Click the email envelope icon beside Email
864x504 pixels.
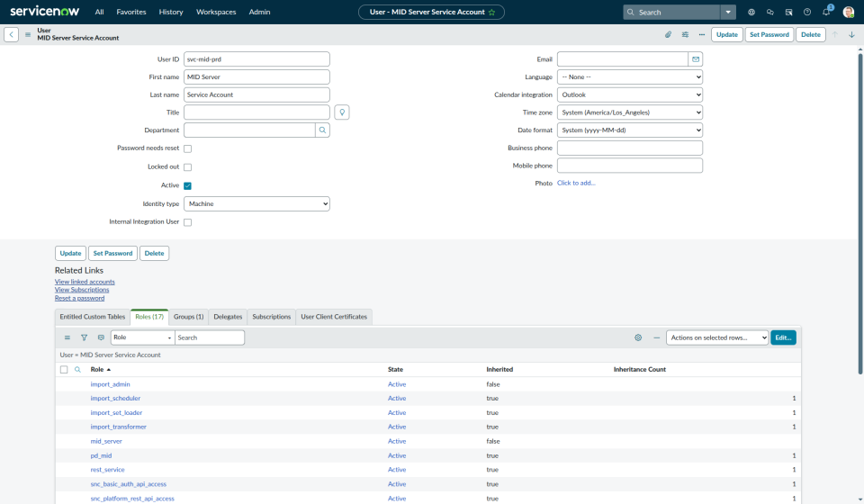696,58
